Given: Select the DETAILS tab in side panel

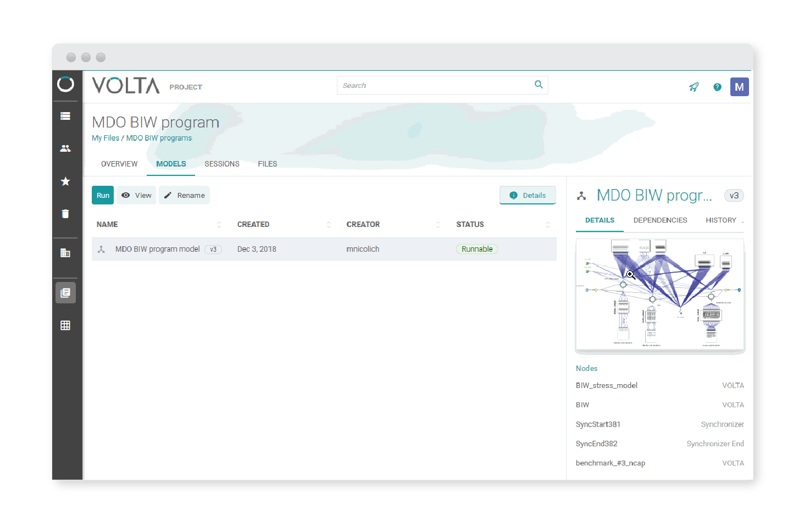Looking at the screenshot, I should (x=600, y=220).
